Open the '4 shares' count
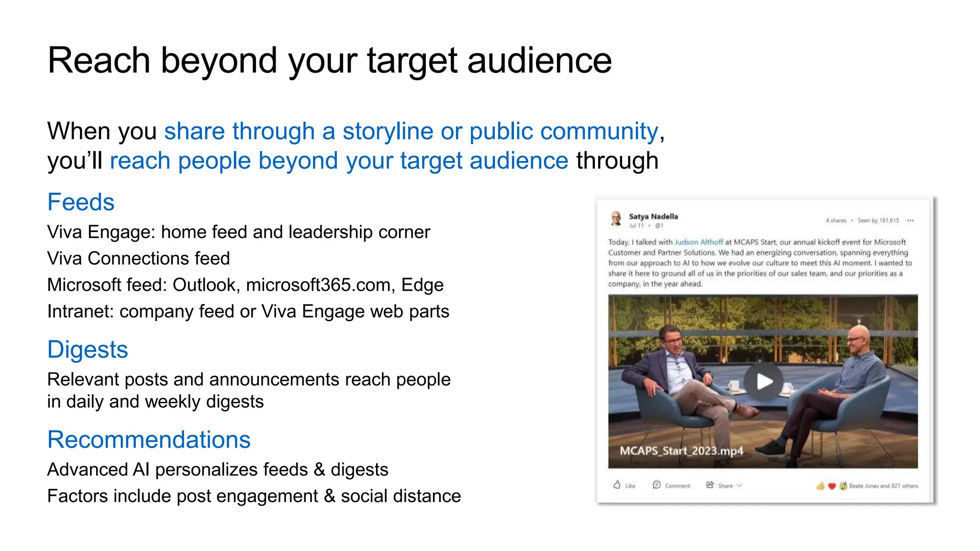Viewport: 980px width, 551px height. (835, 220)
